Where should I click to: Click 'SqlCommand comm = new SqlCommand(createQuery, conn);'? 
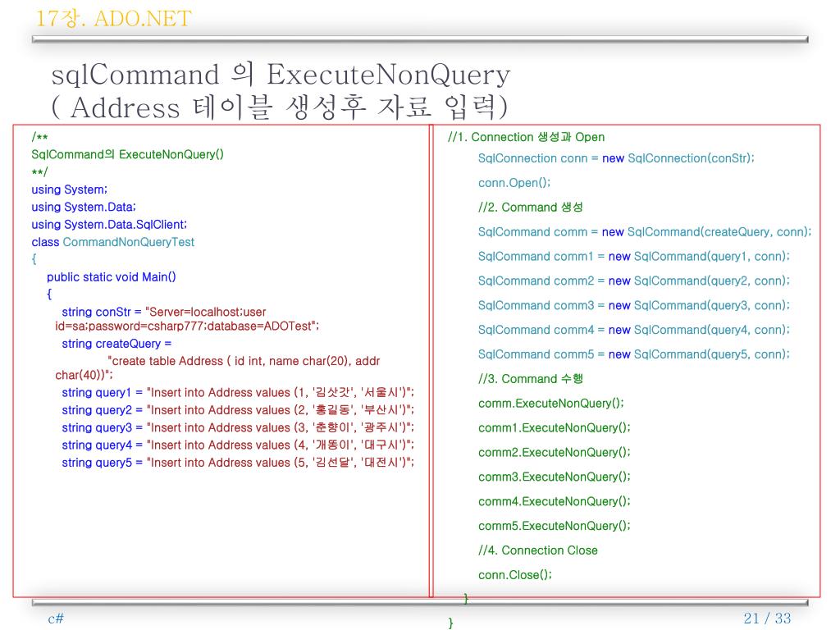[x=645, y=232]
